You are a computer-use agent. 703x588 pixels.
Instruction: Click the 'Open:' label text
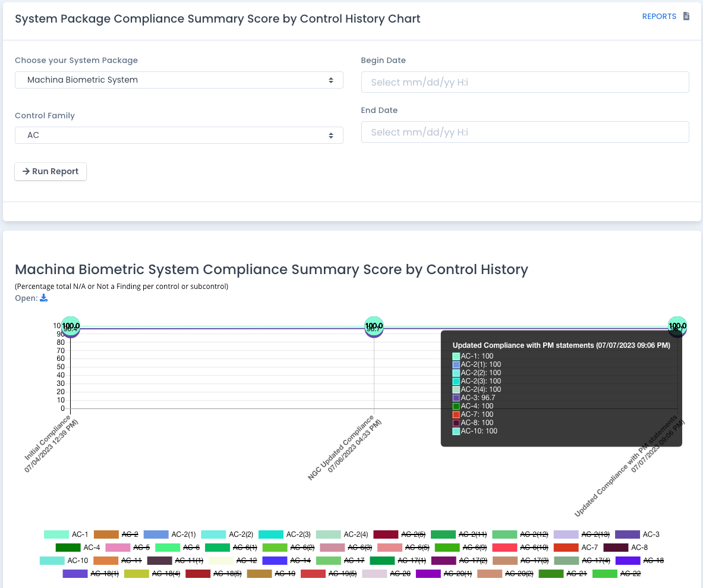[x=26, y=298]
